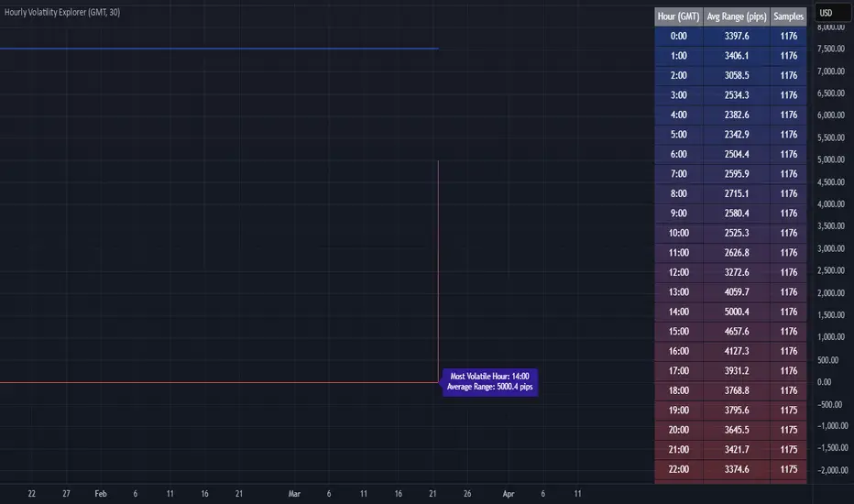
Task: Click the Samples column header
Action: [x=788, y=16]
